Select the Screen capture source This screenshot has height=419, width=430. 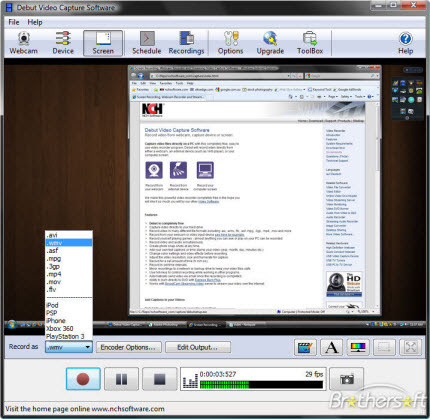pos(103,43)
